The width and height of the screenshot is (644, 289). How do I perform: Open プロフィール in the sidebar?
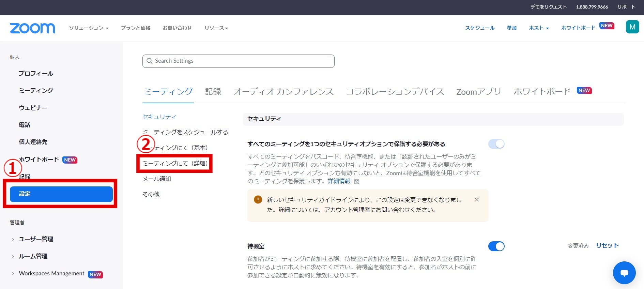[x=36, y=74]
